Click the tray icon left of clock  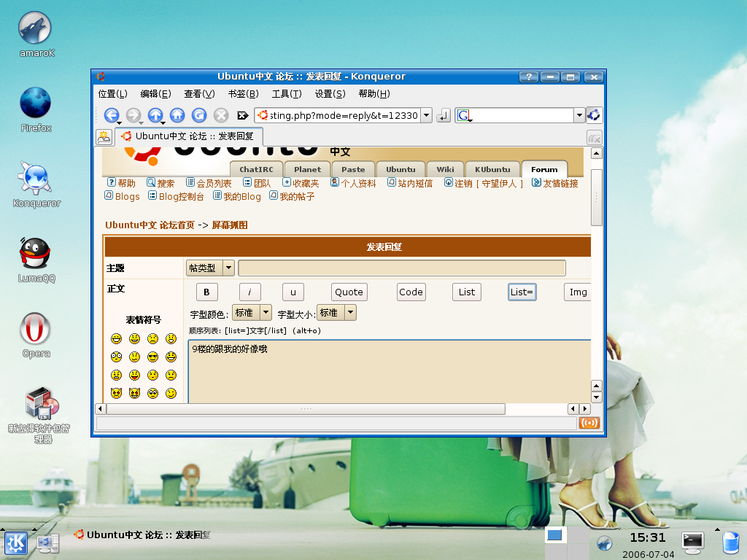[605, 542]
